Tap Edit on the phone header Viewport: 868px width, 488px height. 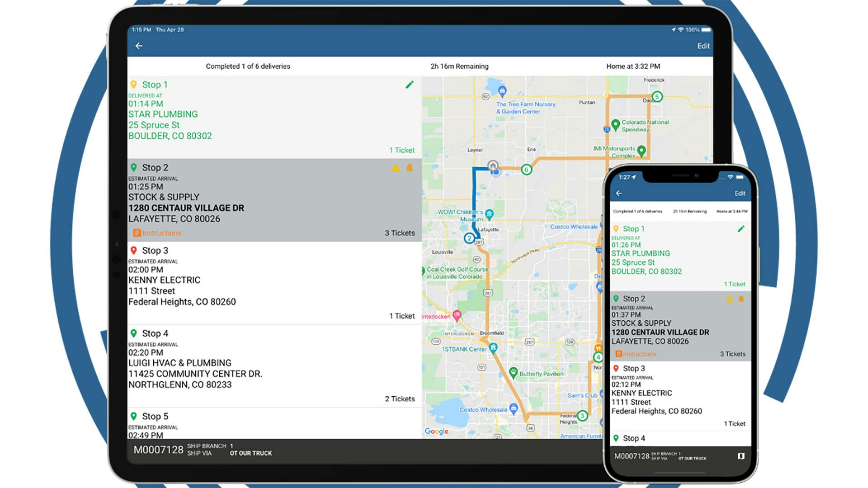(x=740, y=193)
